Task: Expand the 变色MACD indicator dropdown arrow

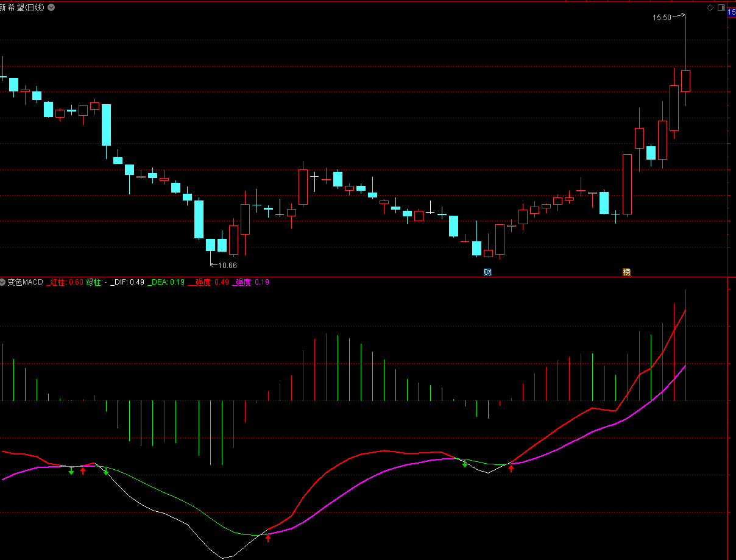Action: (2, 282)
